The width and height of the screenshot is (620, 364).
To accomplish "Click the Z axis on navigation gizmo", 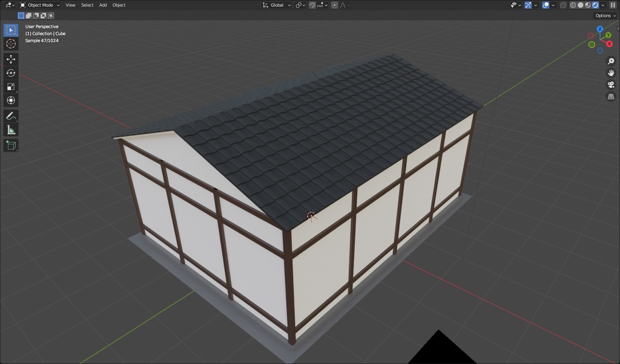I will click(x=600, y=29).
